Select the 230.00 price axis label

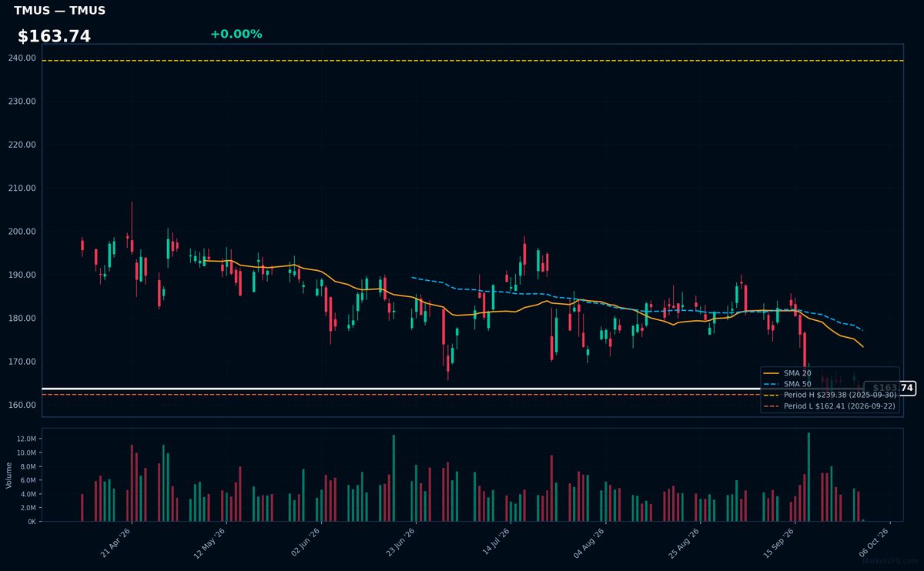(22, 102)
